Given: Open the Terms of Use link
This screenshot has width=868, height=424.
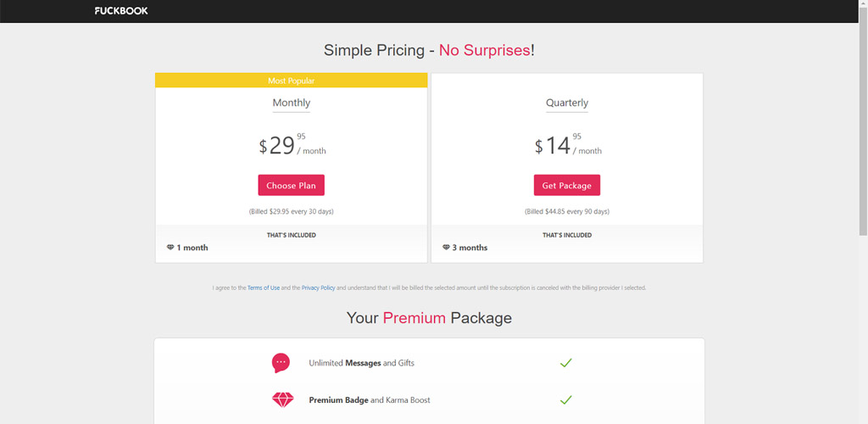Looking at the screenshot, I should coord(264,287).
